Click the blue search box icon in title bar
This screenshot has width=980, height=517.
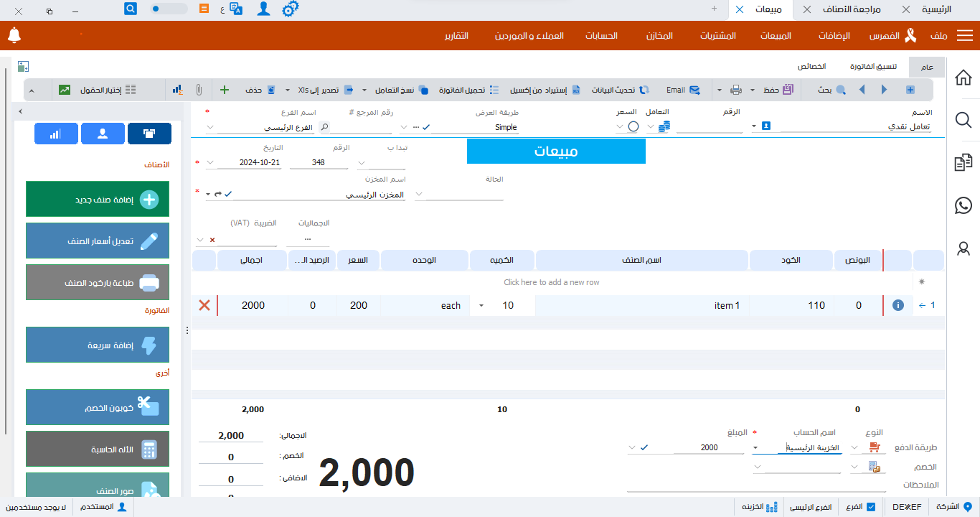[131, 9]
